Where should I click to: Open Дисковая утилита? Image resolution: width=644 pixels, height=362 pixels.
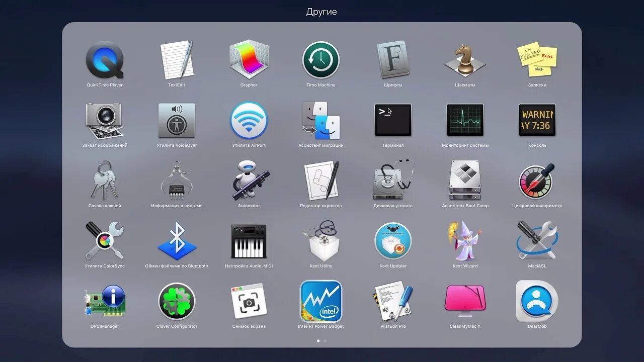[393, 180]
